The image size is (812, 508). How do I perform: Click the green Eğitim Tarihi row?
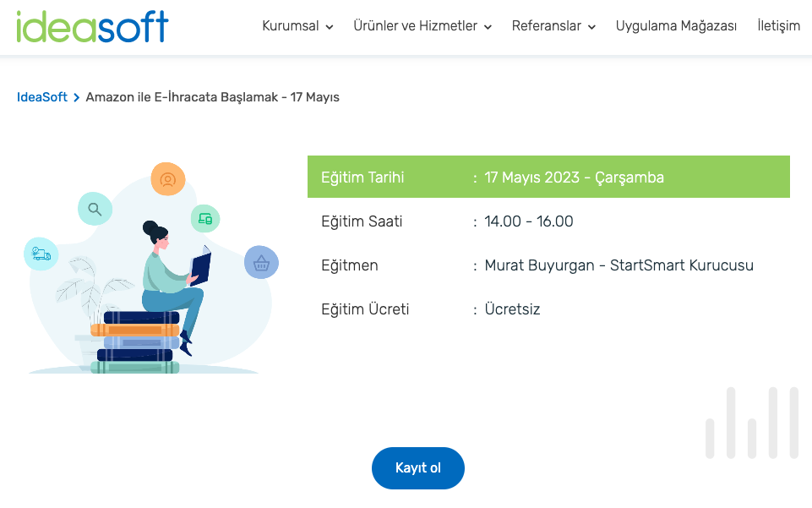(x=548, y=177)
